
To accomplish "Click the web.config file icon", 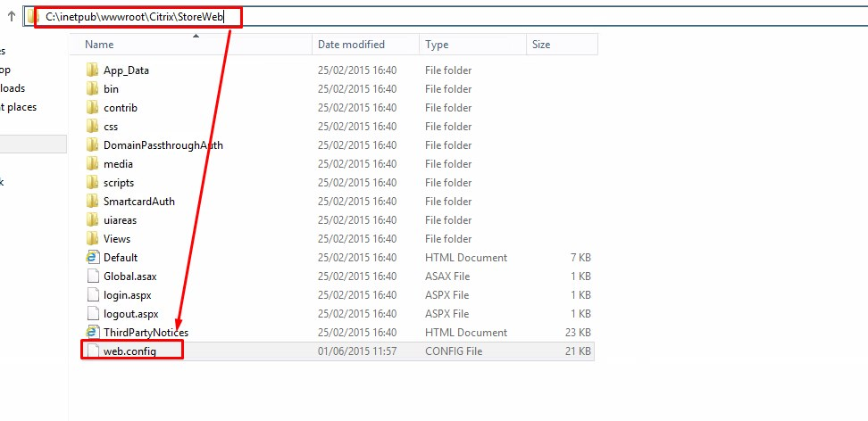I will (x=92, y=351).
